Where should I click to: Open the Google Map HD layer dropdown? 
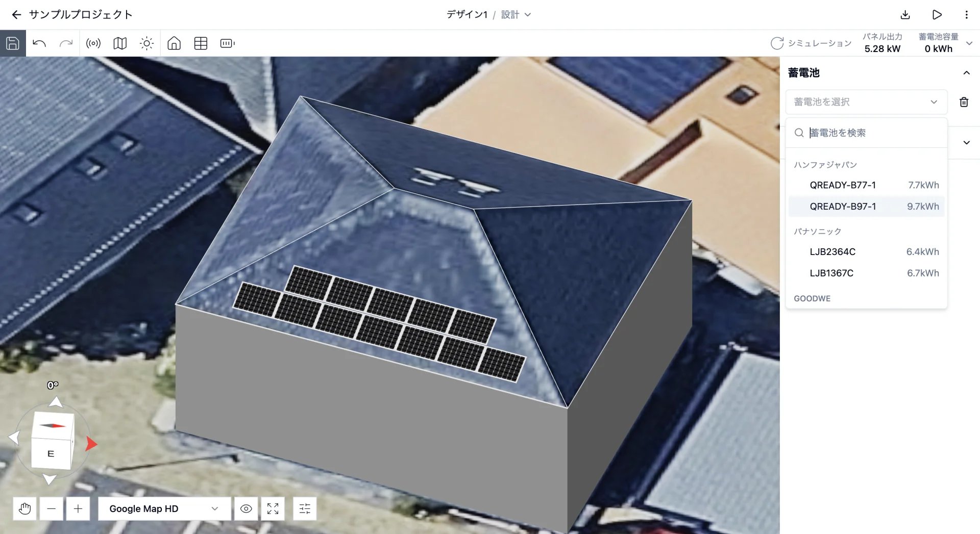coord(164,508)
